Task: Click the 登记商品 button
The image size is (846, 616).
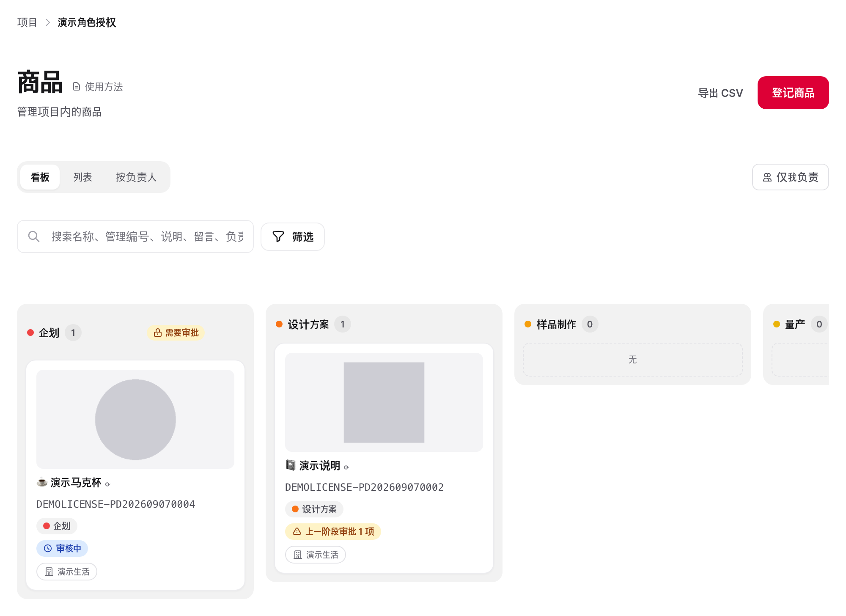Action: pyautogui.click(x=793, y=93)
